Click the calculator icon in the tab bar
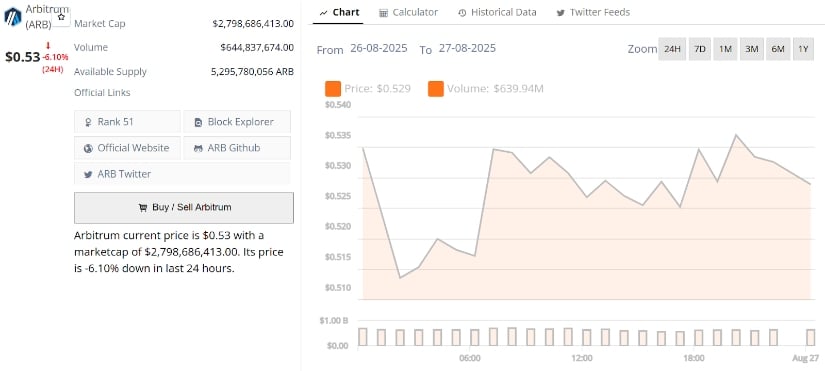This screenshot has height=371, width=825. 384,13
